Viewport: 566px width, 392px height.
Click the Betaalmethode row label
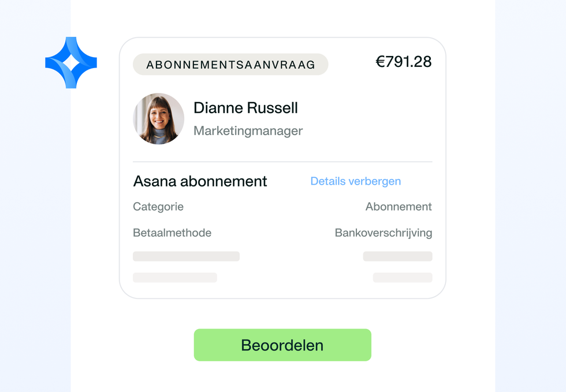tap(172, 233)
